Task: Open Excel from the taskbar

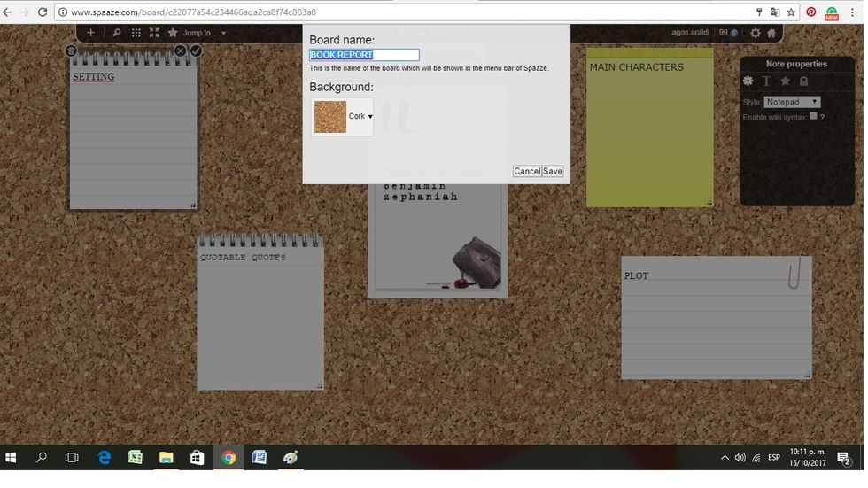Action: tap(135, 458)
